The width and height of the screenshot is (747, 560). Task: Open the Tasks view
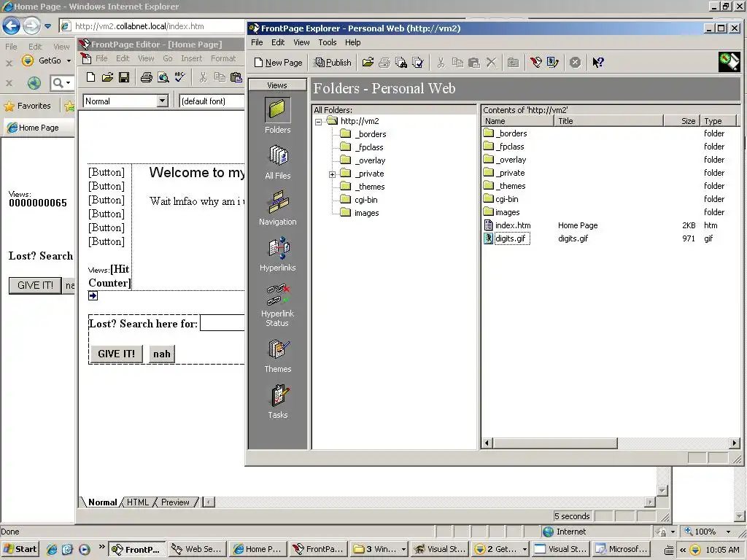[x=277, y=402]
